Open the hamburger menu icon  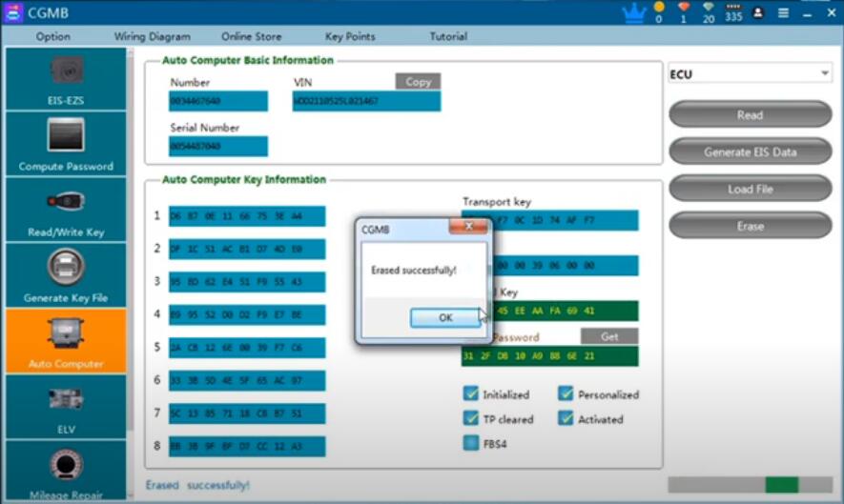tap(783, 13)
